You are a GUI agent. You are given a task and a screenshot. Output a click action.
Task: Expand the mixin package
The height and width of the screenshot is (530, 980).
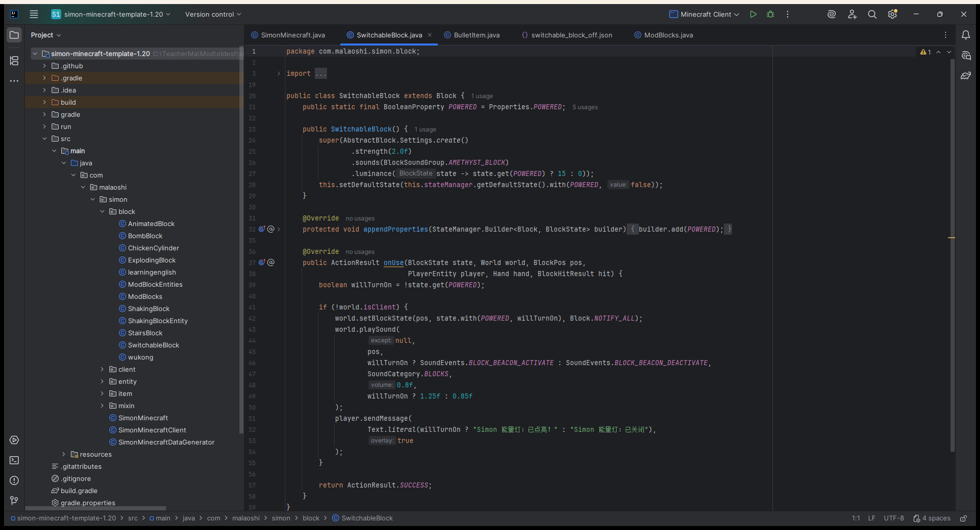click(102, 406)
